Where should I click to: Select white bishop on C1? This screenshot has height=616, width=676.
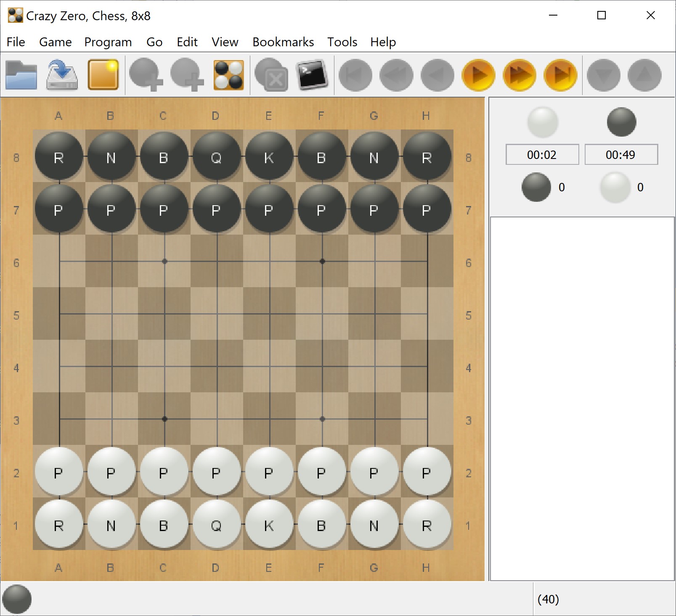coord(164,524)
